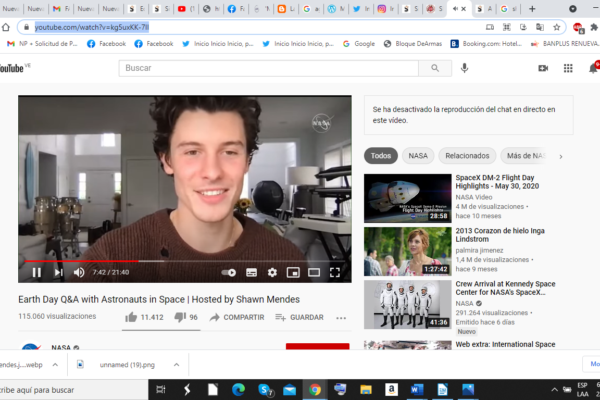
Task: Open Skype from taskbar
Action: click(264, 390)
